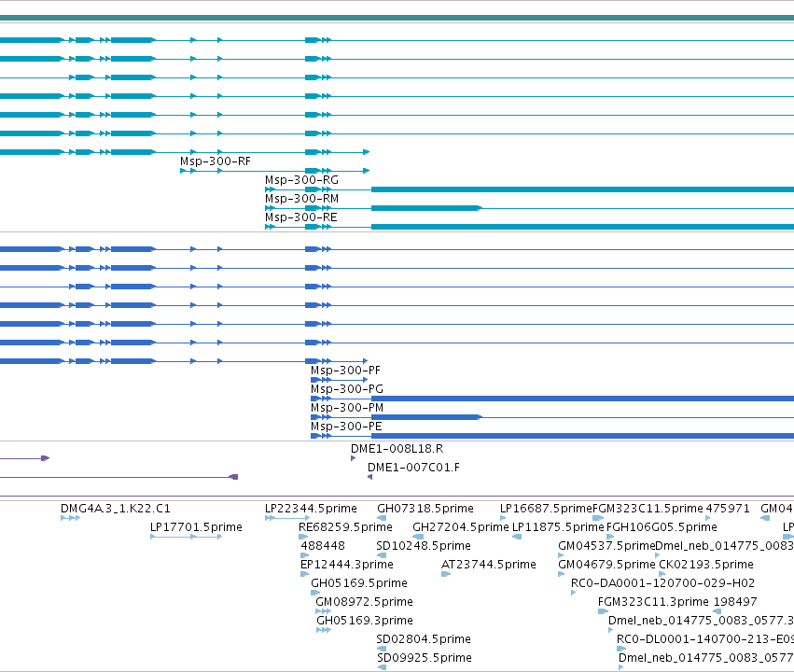Select the FGM323C11.3prime EST label
794x672 pixels.
[x=653, y=603]
